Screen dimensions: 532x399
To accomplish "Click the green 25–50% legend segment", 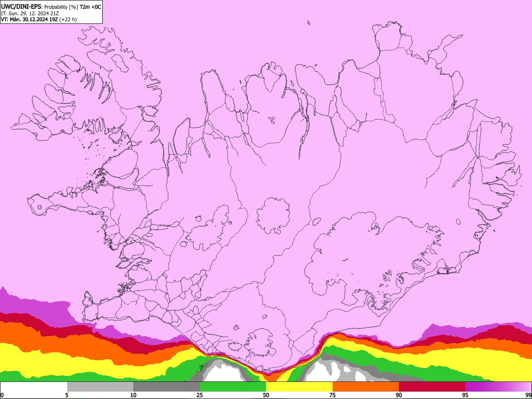I will pyautogui.click(x=233, y=387).
